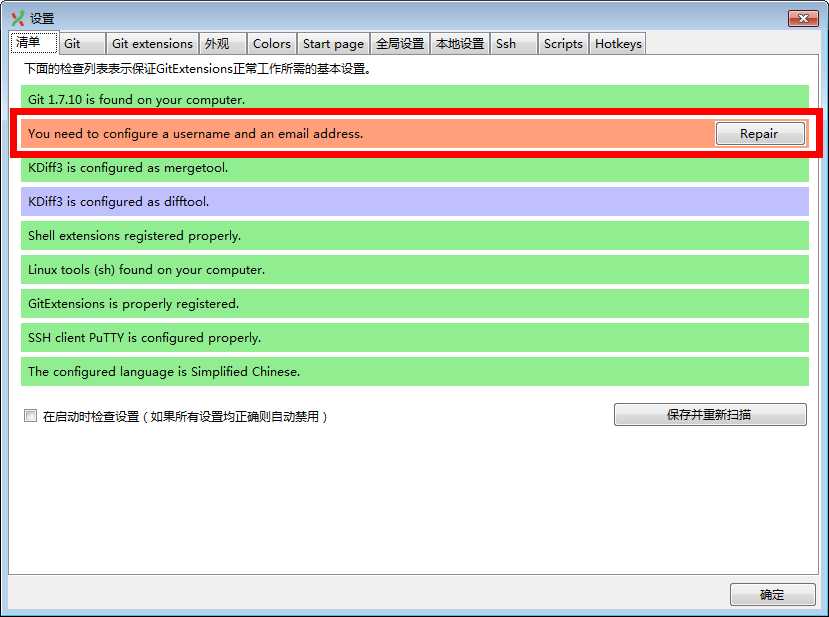Click 'Shell extensions registered properly' row
The height and width of the screenshot is (617, 829).
point(414,235)
